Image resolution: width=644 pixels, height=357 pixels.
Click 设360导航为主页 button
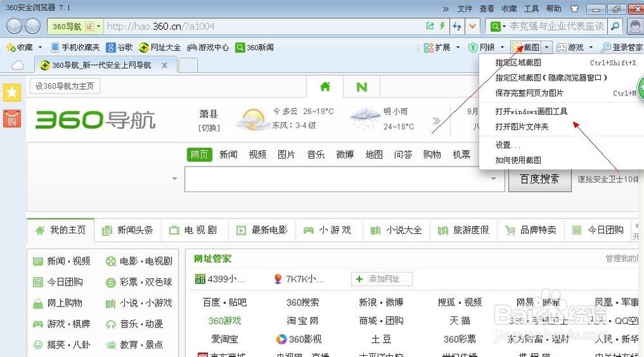click(x=64, y=86)
